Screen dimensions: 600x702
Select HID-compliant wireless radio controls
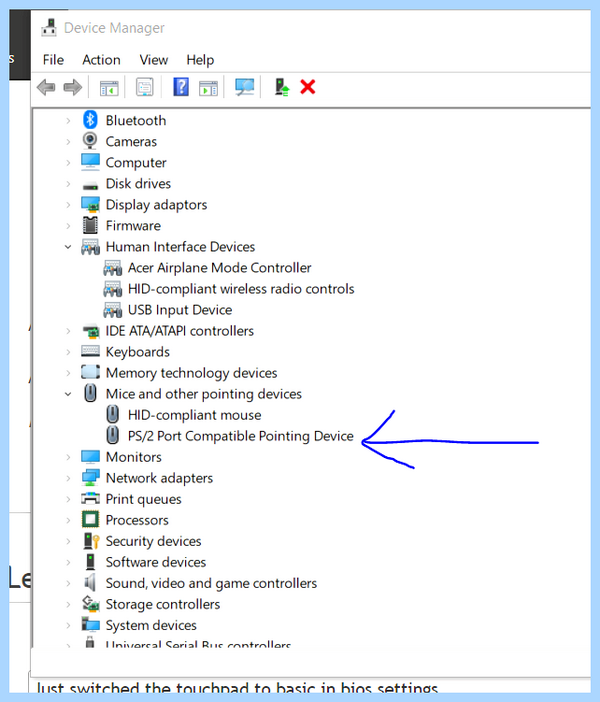click(x=241, y=289)
